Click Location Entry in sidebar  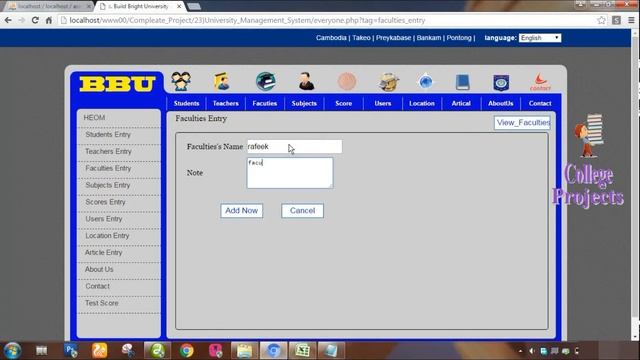click(x=107, y=236)
